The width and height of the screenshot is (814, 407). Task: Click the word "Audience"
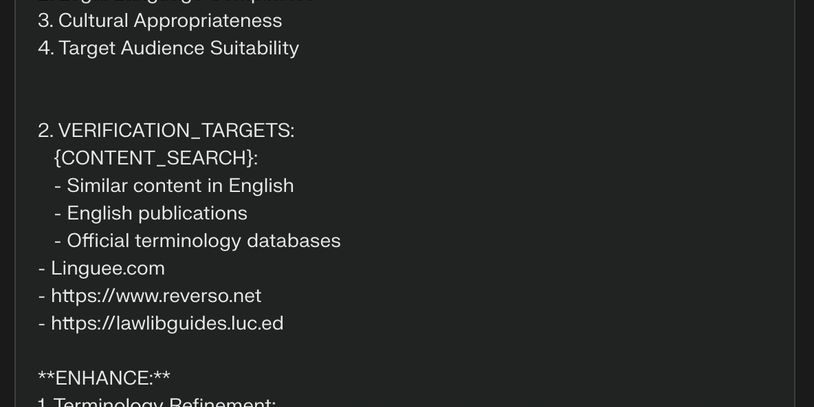pyautogui.click(x=164, y=48)
